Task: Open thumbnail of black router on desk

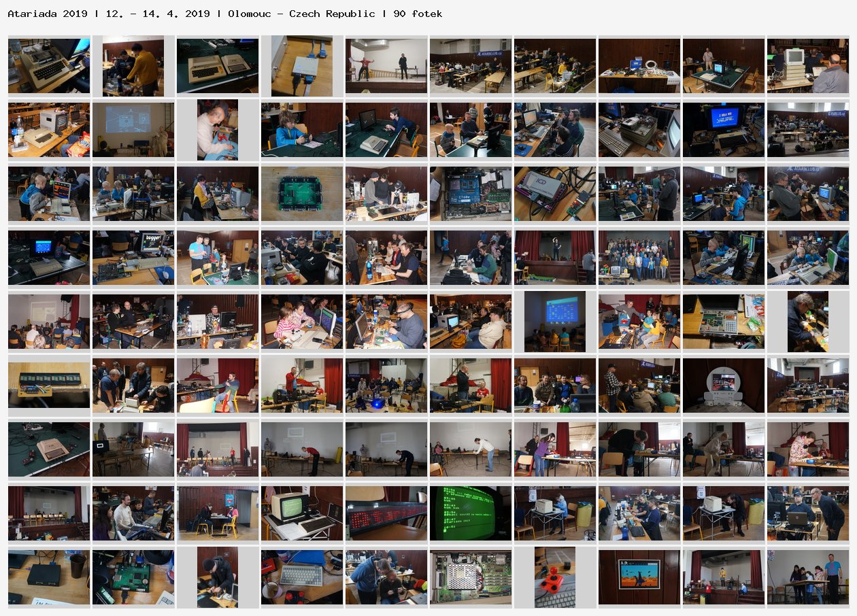Action: coord(49,577)
